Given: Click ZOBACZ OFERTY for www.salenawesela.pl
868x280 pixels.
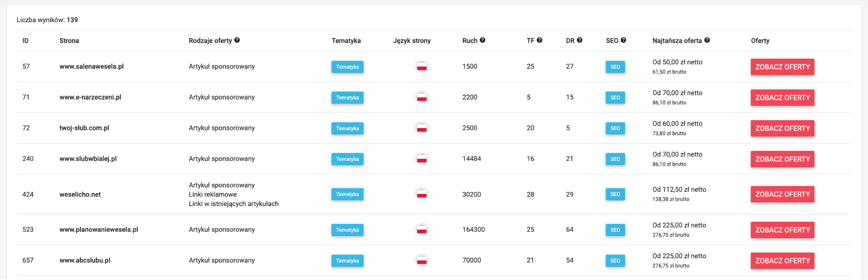Looking at the screenshot, I should [782, 67].
